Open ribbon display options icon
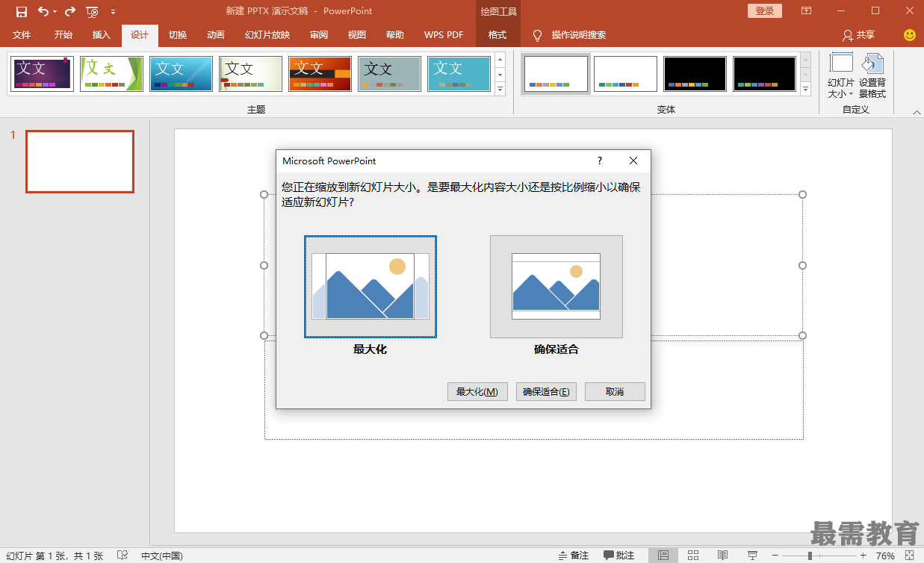The height and width of the screenshot is (563, 924). pyautogui.click(x=806, y=11)
